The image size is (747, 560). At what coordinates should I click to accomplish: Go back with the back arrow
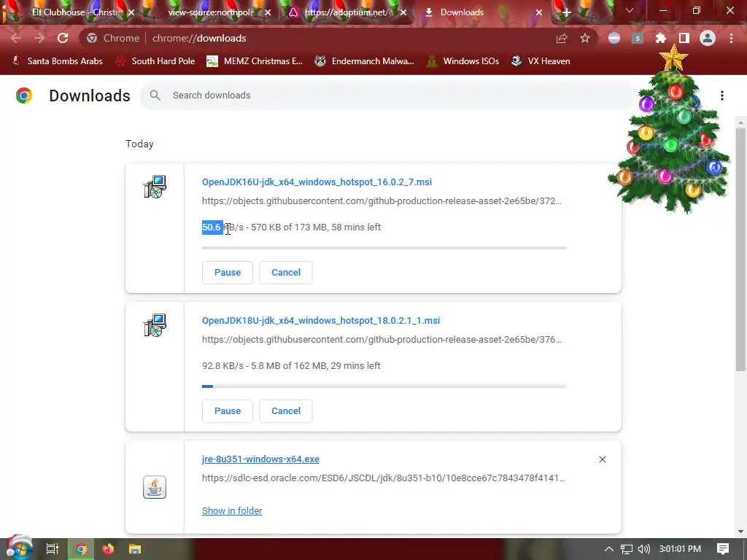pyautogui.click(x=16, y=38)
